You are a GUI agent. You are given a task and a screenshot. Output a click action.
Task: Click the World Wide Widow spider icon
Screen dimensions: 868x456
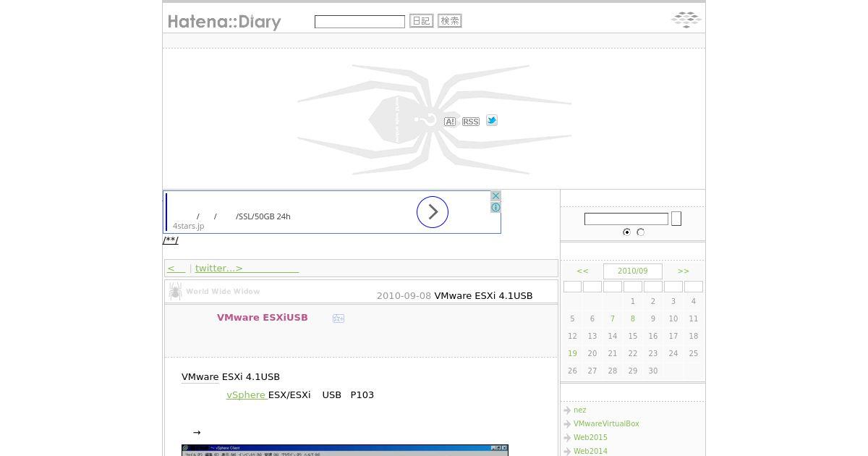(x=175, y=291)
